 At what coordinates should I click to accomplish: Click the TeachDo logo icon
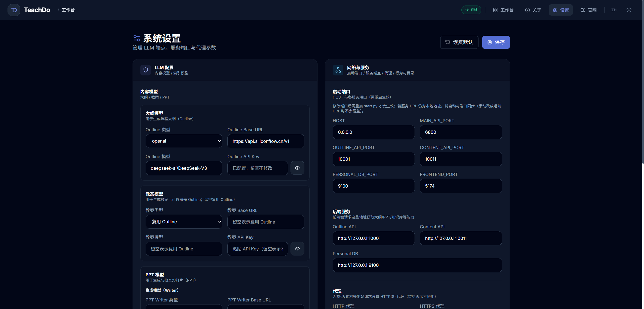(x=14, y=10)
